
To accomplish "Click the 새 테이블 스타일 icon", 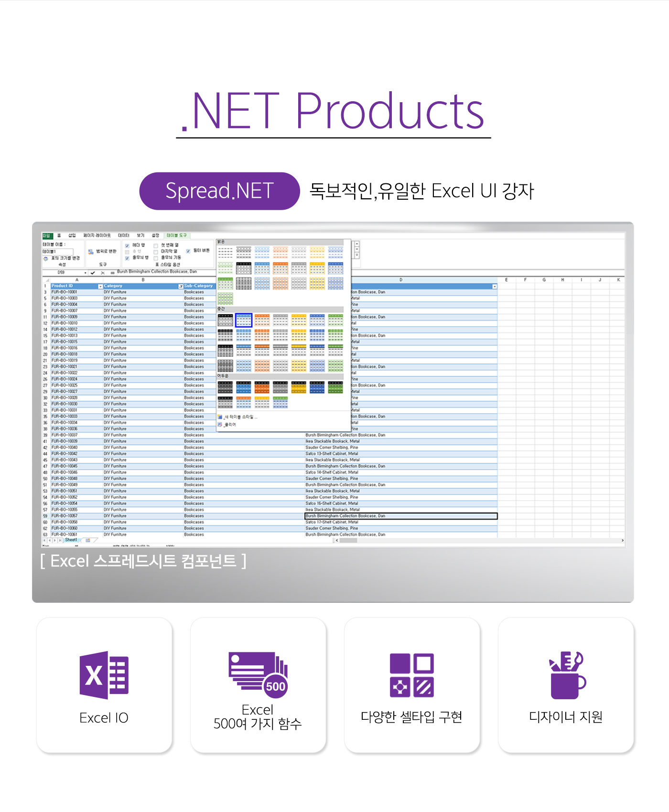I will coord(220,417).
